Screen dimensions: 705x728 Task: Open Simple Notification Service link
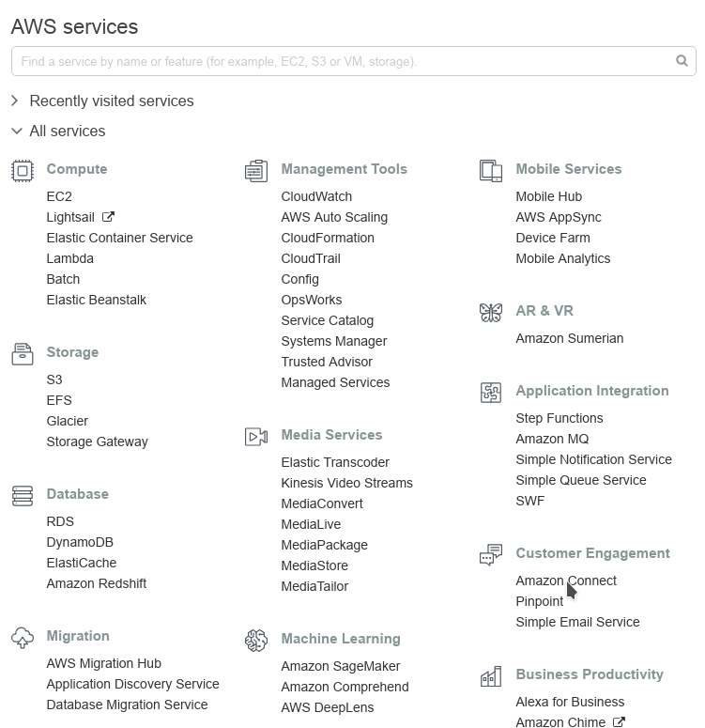[593, 459]
